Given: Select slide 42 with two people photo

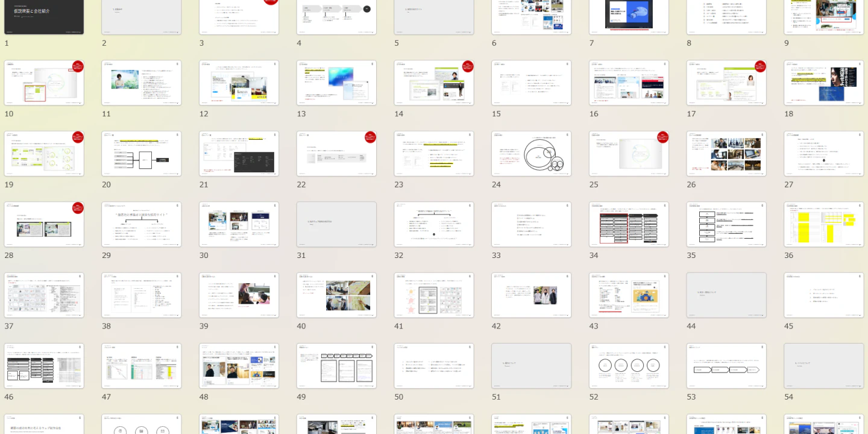Looking at the screenshot, I should pos(532,295).
